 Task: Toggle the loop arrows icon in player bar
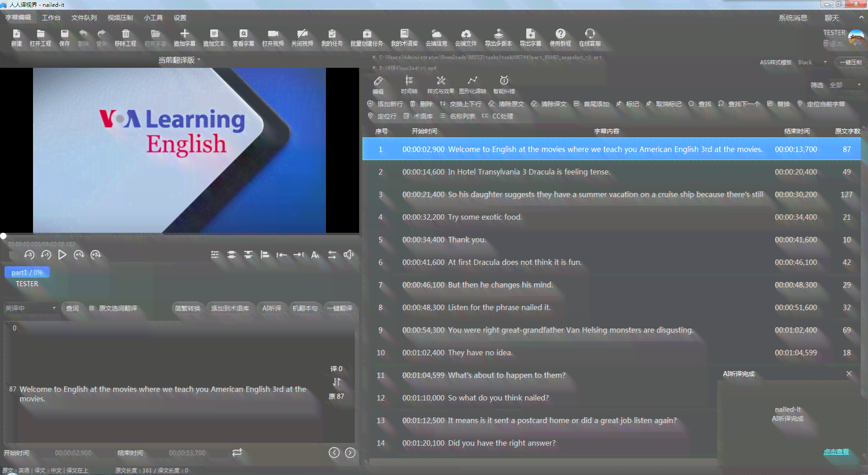pos(332,255)
